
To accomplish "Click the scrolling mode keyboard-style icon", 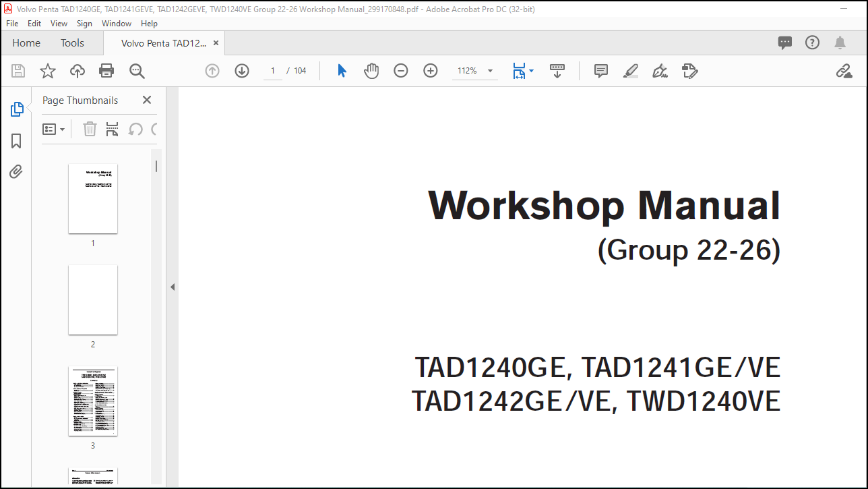I will (557, 71).
